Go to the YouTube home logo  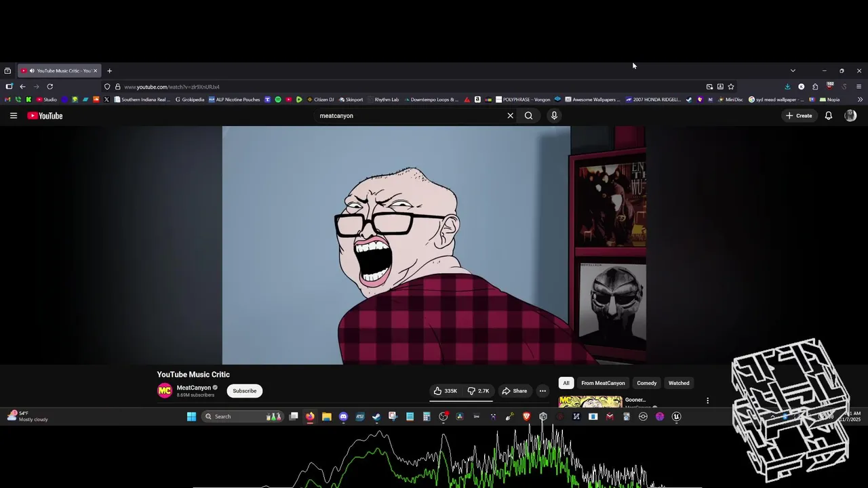click(45, 116)
